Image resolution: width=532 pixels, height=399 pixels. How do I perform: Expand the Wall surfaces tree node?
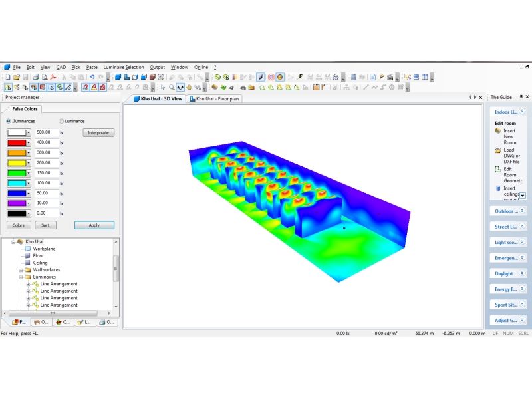pyautogui.click(x=21, y=270)
